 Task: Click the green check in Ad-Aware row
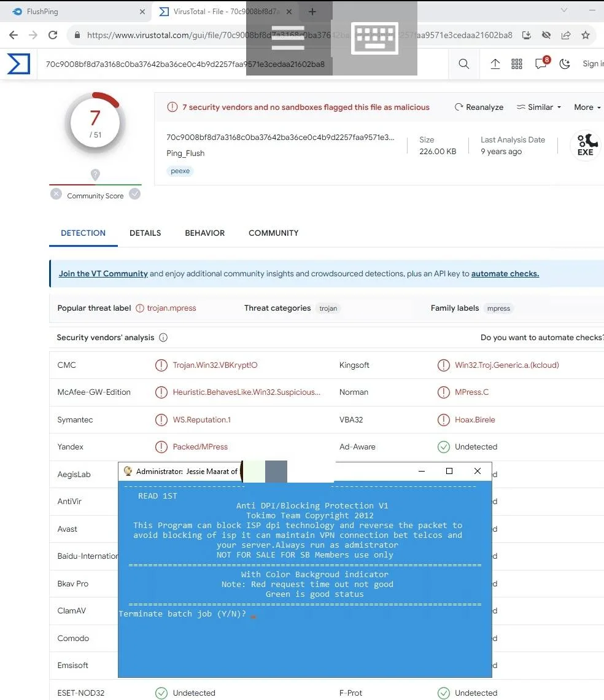pyautogui.click(x=443, y=447)
